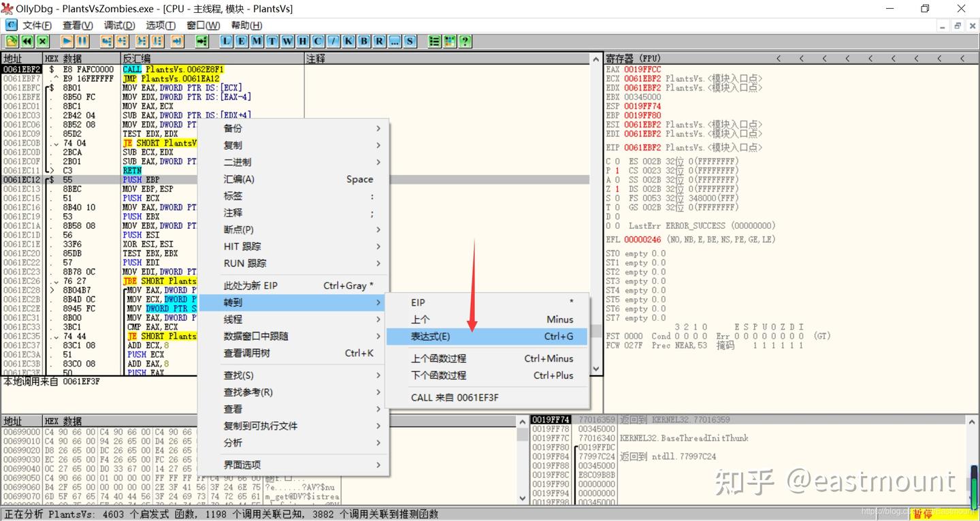
Task: Show the Call stack via K icon
Action: (348, 41)
